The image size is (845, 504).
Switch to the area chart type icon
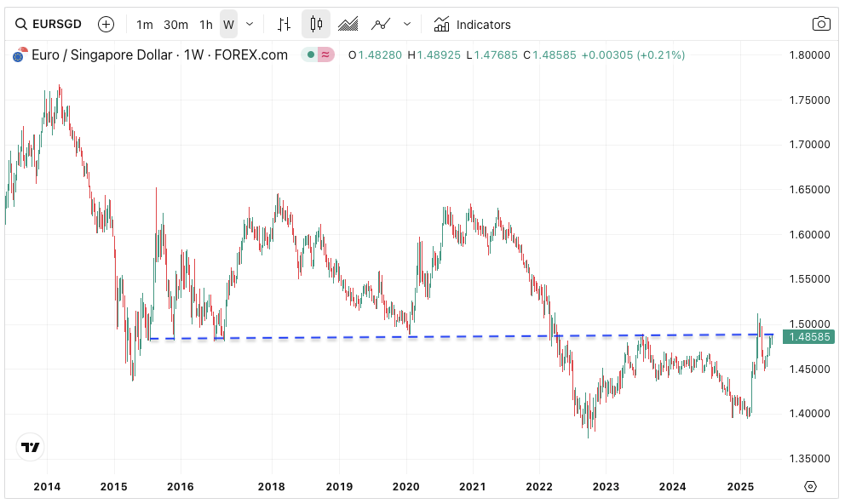[348, 24]
